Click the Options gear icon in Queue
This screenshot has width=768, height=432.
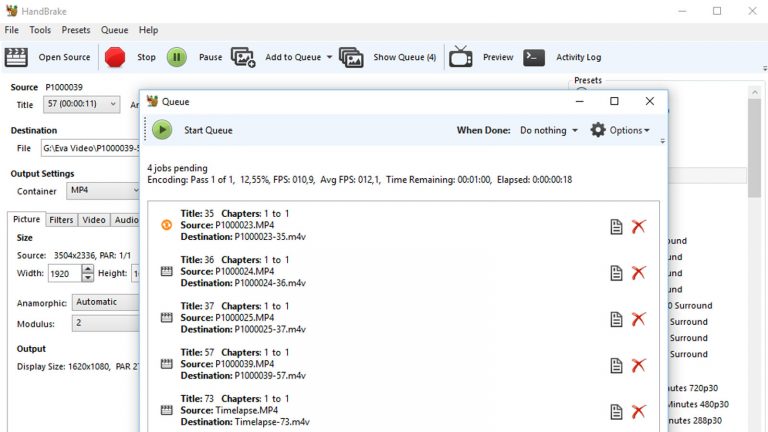598,130
